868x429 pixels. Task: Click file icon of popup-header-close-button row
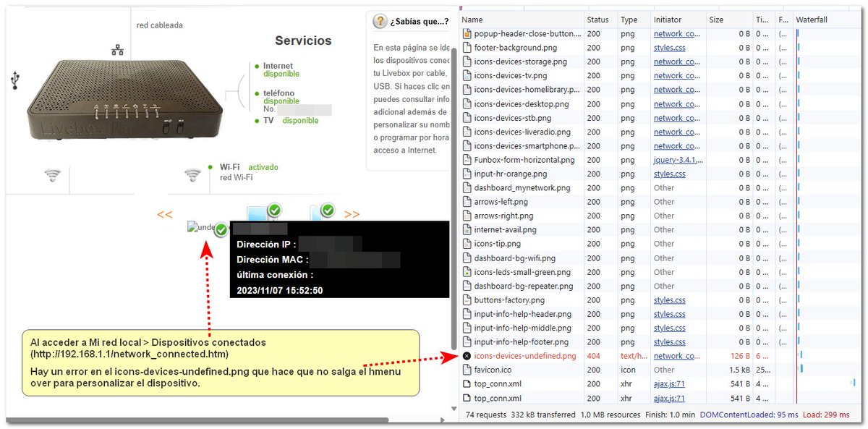467,33
